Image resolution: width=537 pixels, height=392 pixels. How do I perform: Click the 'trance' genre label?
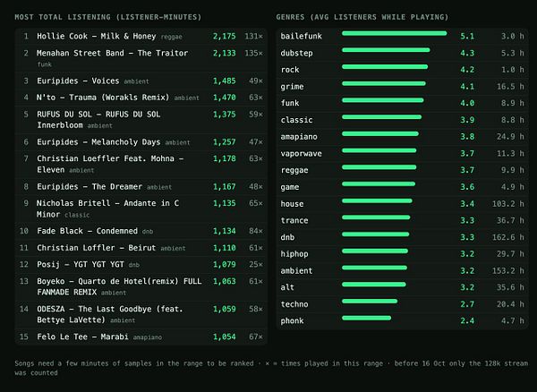(294, 220)
